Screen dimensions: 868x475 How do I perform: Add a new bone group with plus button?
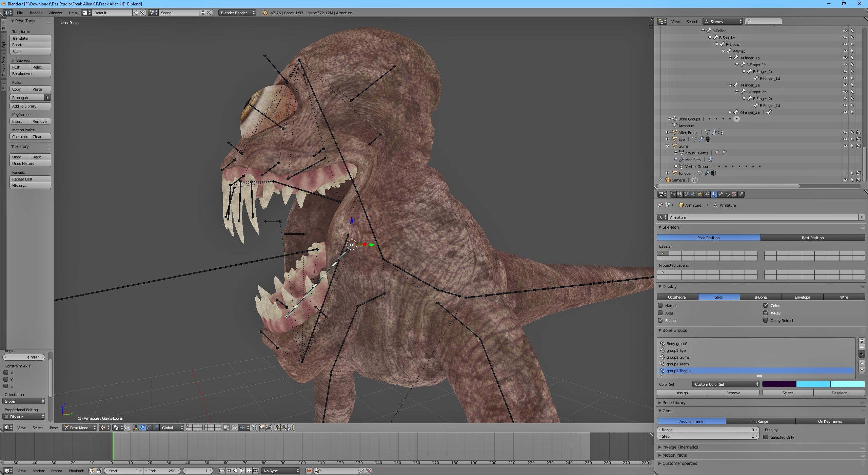point(862,341)
